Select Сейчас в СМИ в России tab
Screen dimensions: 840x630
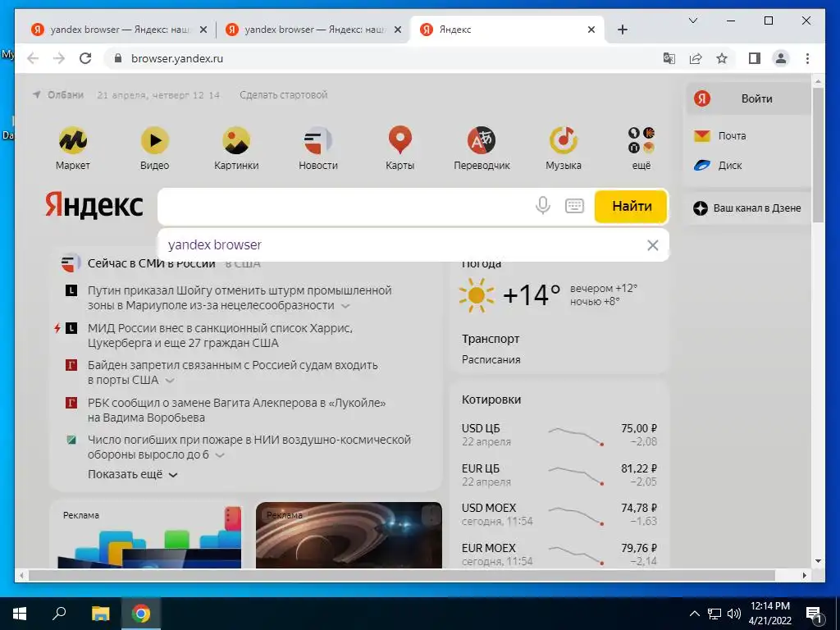tap(151, 263)
